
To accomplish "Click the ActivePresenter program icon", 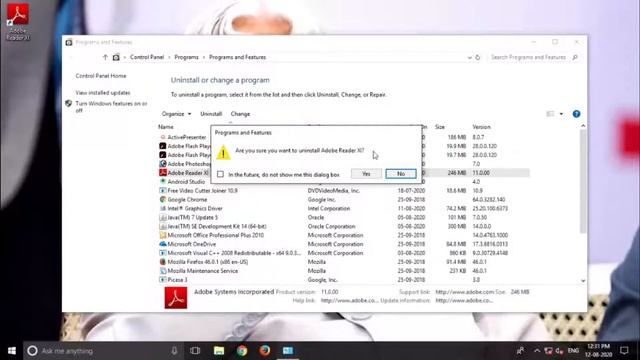I will (x=163, y=137).
